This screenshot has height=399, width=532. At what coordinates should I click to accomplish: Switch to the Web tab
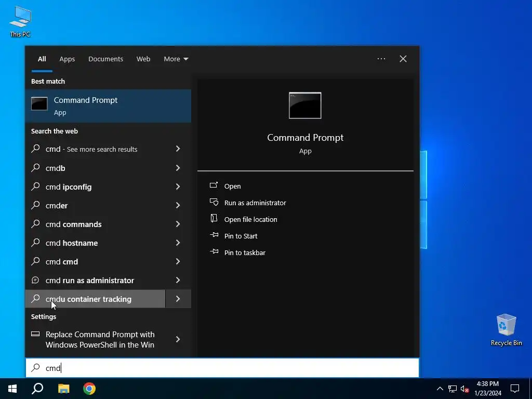pyautogui.click(x=143, y=59)
